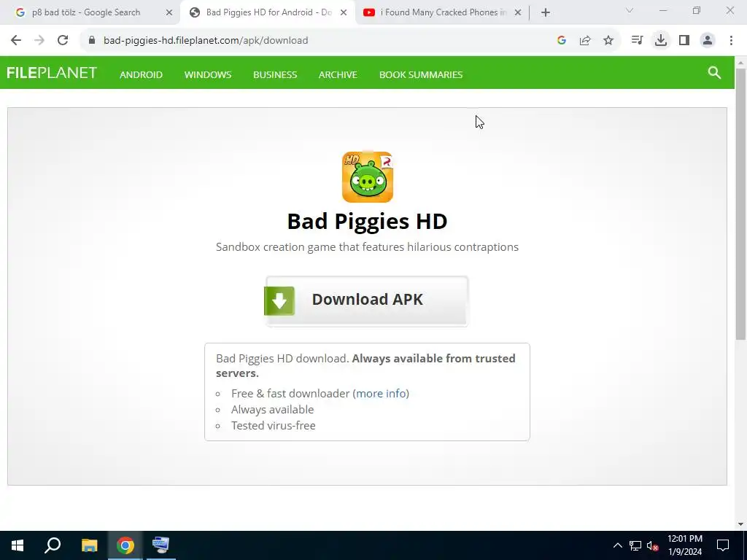
Task: Open the BOOK SUMMARIES menu item
Action: [x=421, y=74]
